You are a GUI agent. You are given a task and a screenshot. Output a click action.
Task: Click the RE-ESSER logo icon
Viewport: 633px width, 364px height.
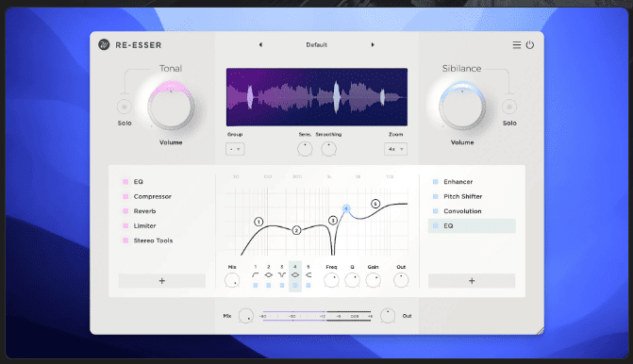point(104,45)
